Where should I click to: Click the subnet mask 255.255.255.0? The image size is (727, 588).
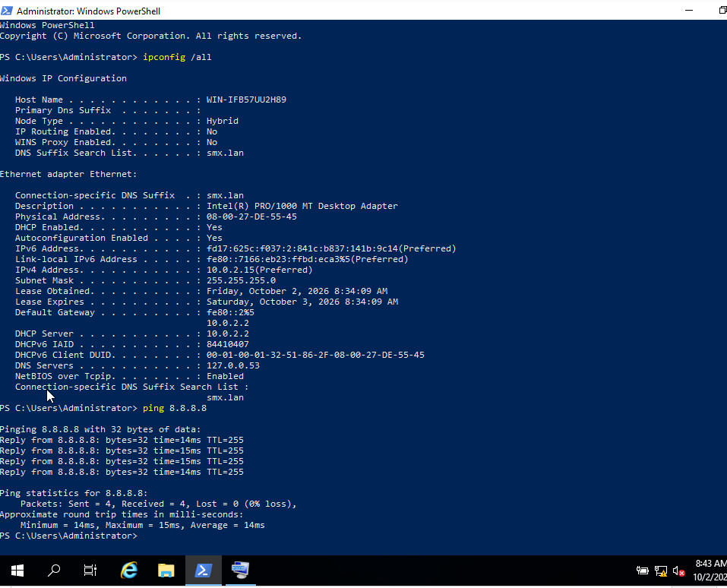[x=241, y=280]
